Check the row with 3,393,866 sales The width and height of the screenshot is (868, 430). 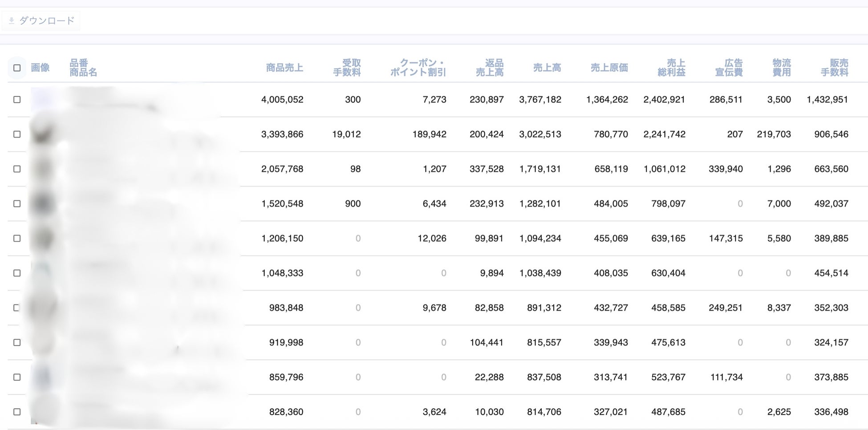(17, 134)
